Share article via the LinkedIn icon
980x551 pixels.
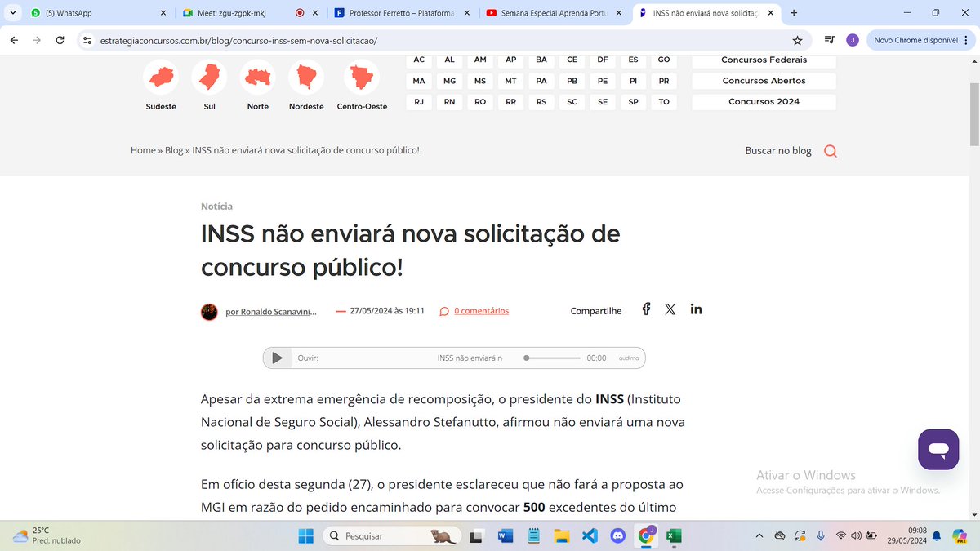point(696,309)
